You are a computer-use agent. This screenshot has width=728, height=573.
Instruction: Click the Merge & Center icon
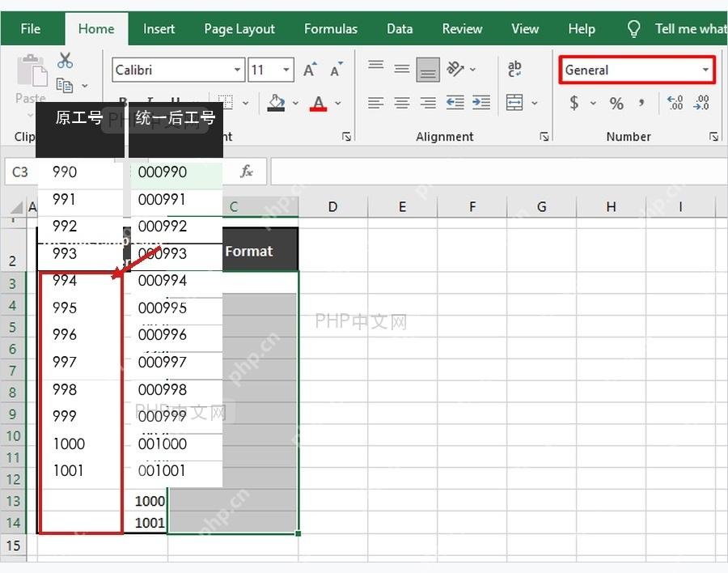[x=514, y=102]
